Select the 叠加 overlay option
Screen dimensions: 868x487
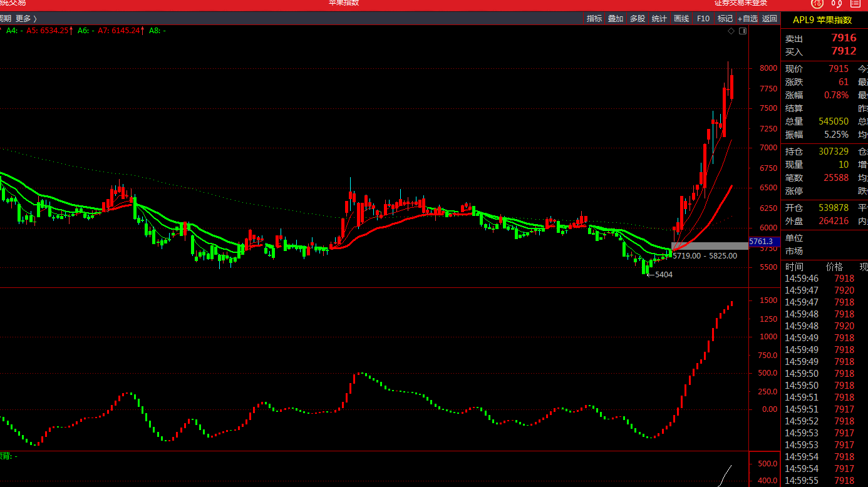[x=616, y=19]
